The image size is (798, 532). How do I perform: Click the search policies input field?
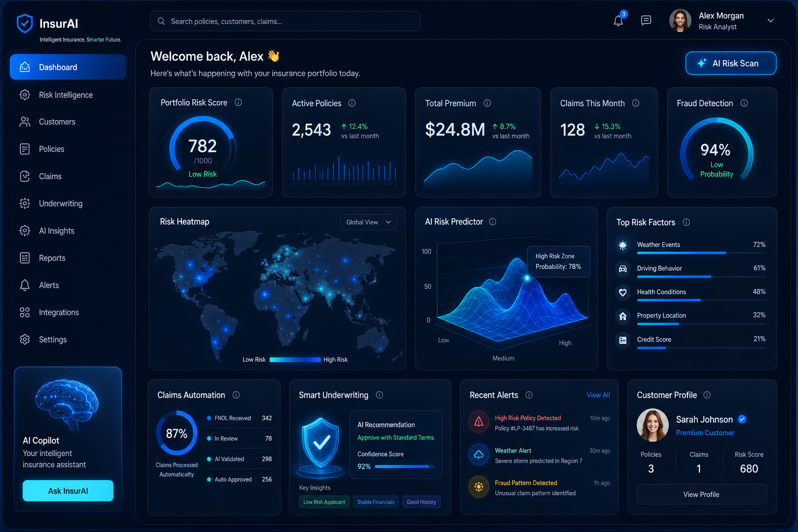pyautogui.click(x=285, y=21)
